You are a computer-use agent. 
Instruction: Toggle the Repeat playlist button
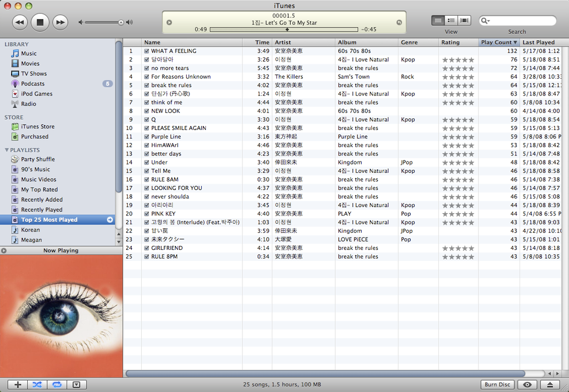[x=56, y=384]
